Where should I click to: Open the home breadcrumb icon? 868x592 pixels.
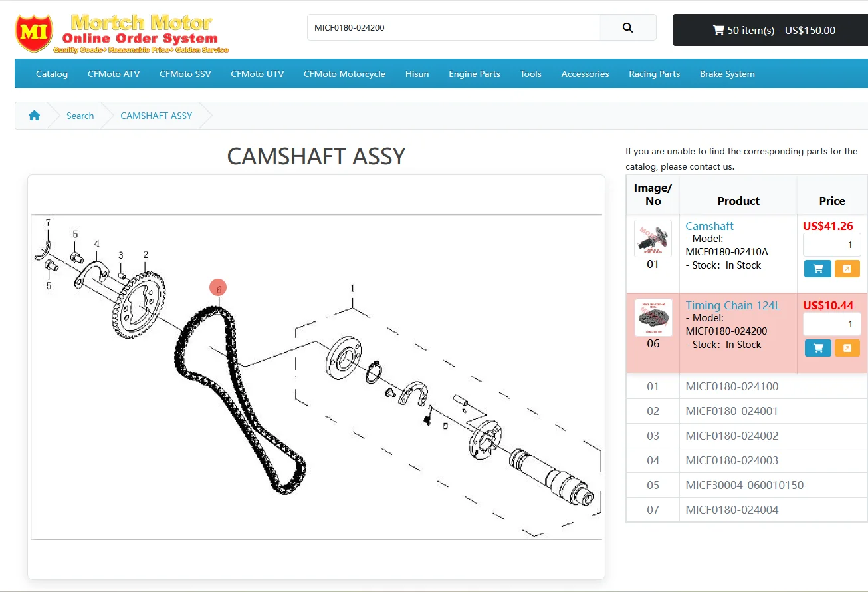click(x=35, y=116)
